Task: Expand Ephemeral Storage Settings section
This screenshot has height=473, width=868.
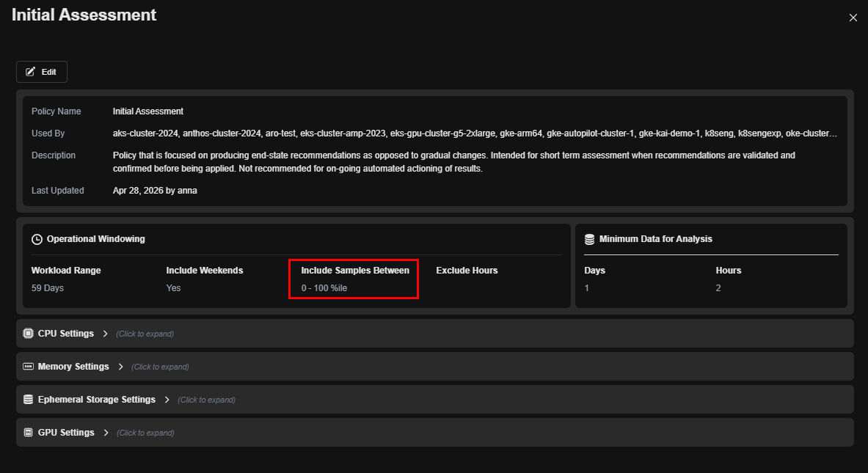Action: (434, 400)
